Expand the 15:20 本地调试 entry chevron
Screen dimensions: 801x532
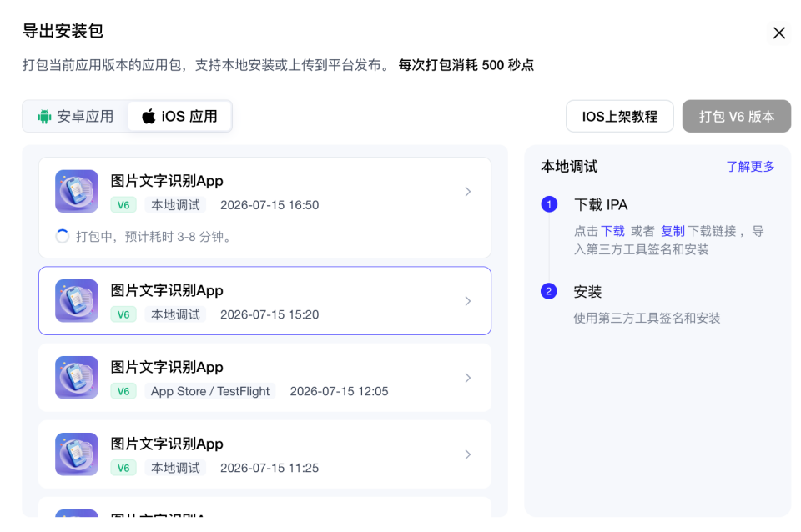click(x=468, y=301)
